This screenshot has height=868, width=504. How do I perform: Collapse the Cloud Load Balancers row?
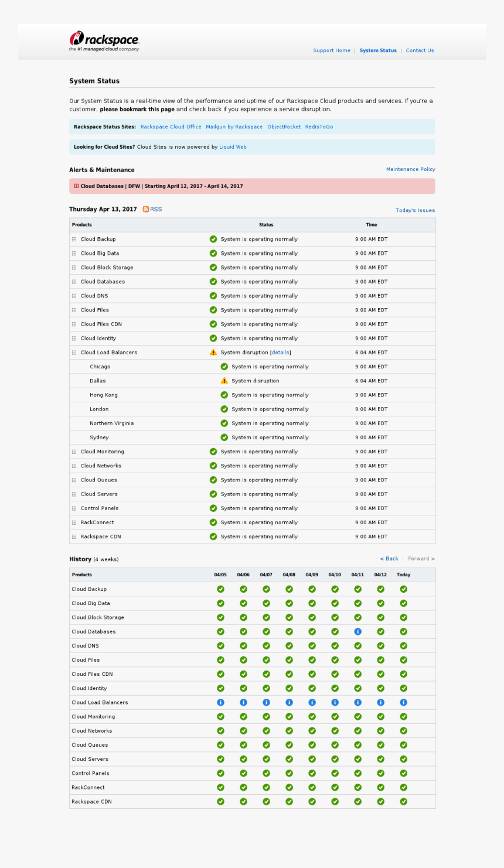tap(74, 352)
